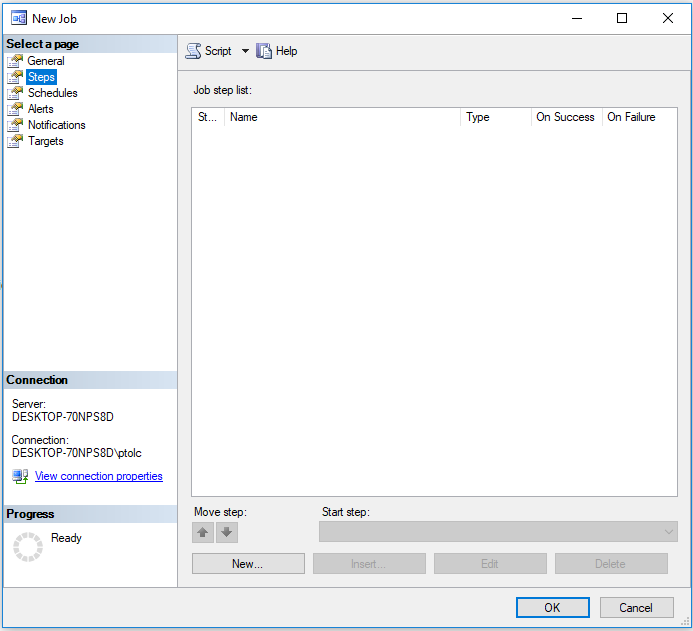Click the Targets page icon
The height and width of the screenshot is (631, 693).
(16, 141)
